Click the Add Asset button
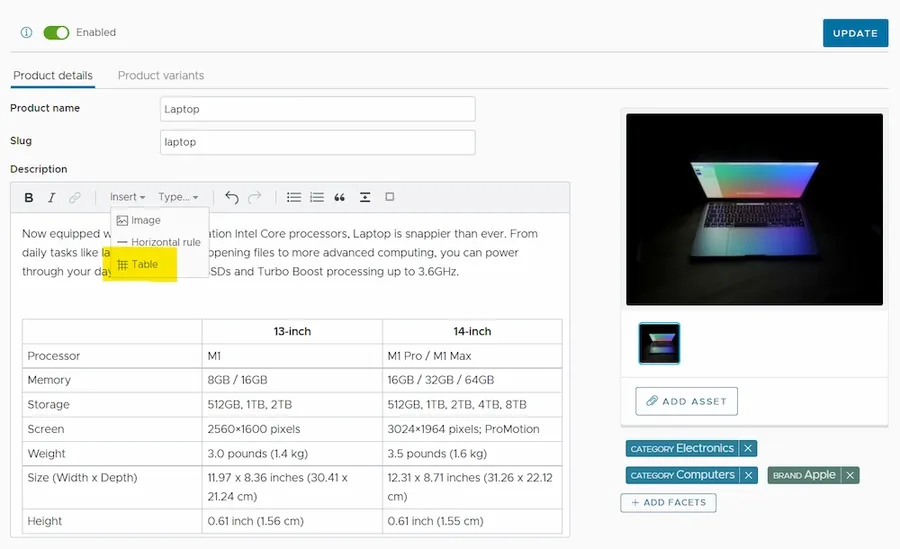Image resolution: width=900 pixels, height=549 pixels. coord(686,401)
